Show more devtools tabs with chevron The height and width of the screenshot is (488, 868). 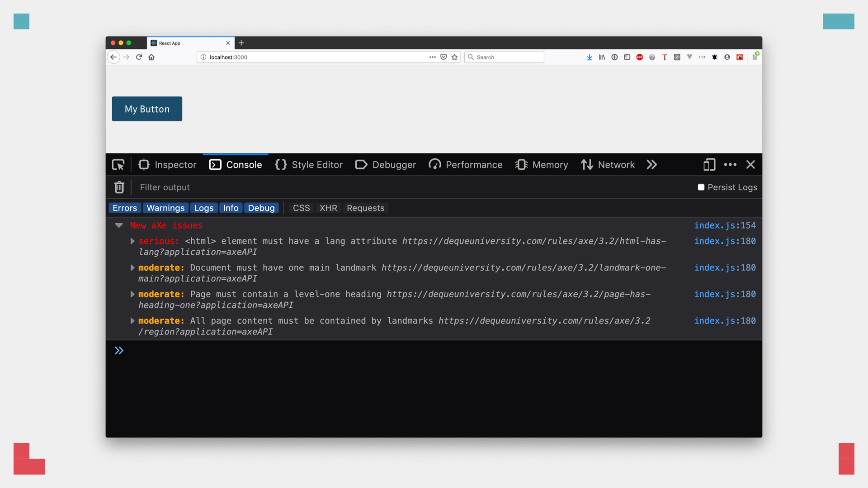tap(652, 164)
